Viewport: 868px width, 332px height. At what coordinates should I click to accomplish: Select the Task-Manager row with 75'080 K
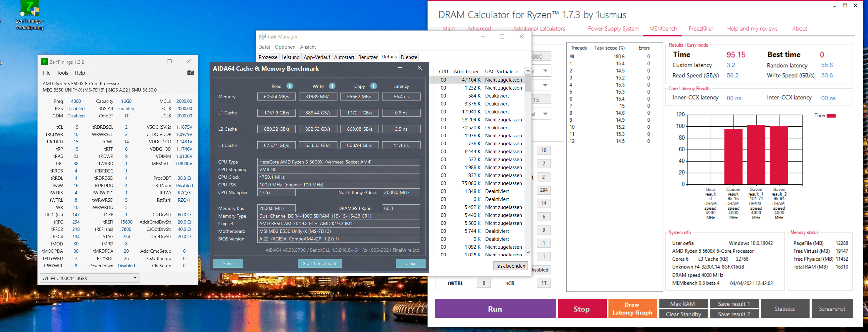477,183
